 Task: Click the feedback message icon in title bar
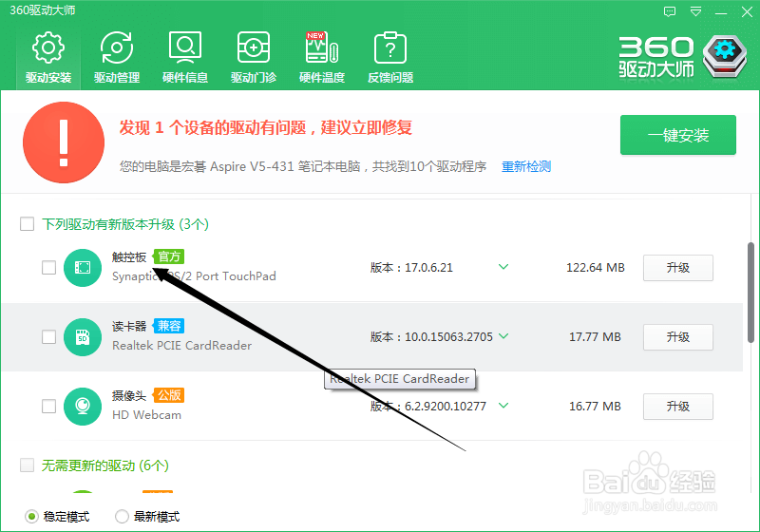pyautogui.click(x=670, y=11)
